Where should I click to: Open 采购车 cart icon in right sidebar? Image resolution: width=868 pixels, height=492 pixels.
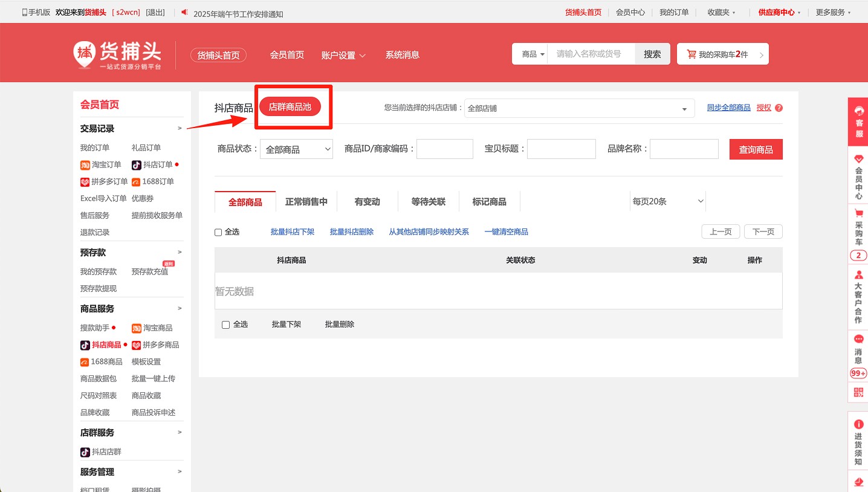point(858,213)
